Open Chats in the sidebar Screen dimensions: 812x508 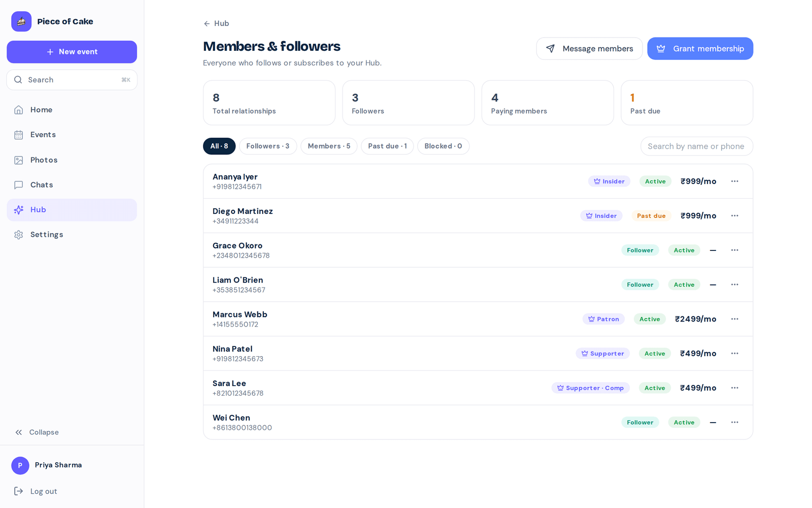(x=72, y=185)
